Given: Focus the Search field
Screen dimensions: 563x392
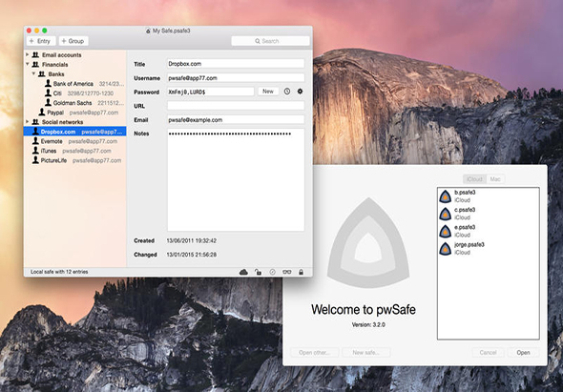Looking at the screenshot, I should [x=270, y=41].
